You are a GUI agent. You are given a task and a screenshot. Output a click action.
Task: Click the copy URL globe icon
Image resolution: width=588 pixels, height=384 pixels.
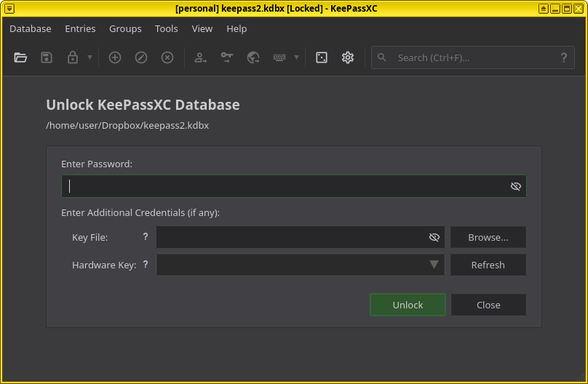(253, 57)
